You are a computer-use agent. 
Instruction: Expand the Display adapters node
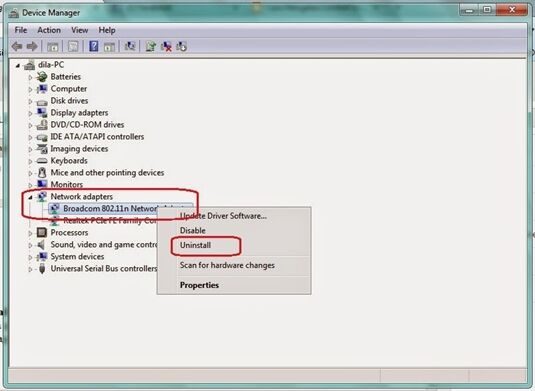[30, 114]
